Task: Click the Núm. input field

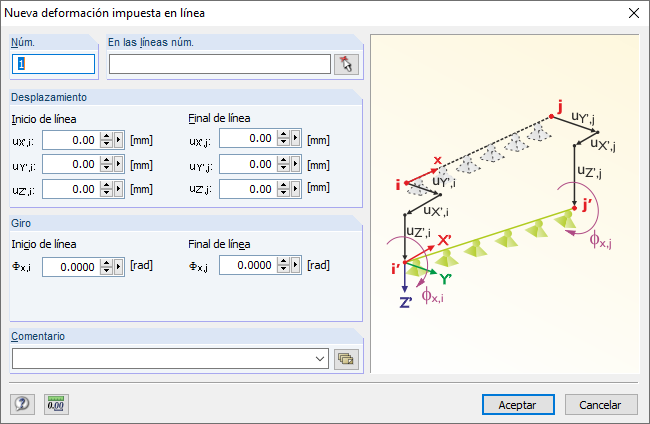Action: [53, 64]
